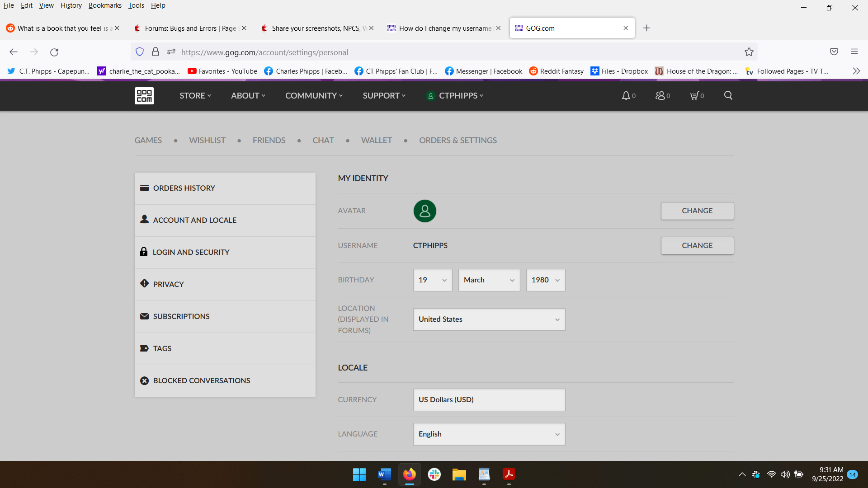This screenshot has height=488, width=868.
Task: Open Slack from the taskbar
Action: click(x=434, y=474)
